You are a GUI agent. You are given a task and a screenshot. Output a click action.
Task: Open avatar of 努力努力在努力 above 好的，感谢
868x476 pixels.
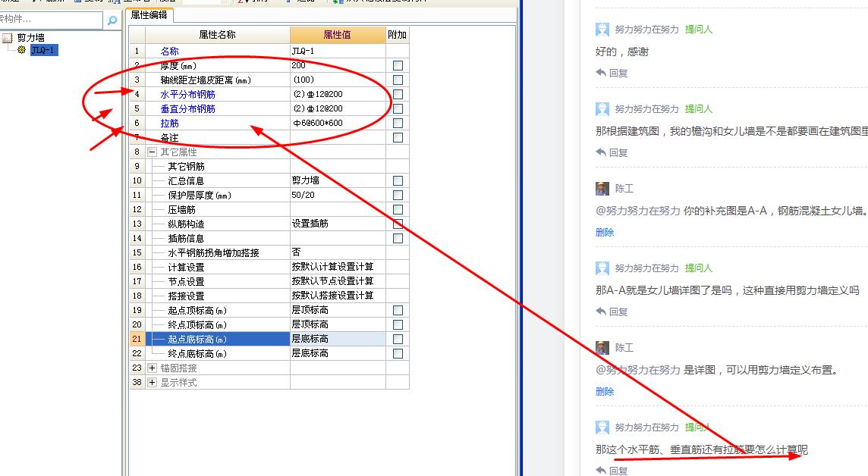click(x=602, y=30)
